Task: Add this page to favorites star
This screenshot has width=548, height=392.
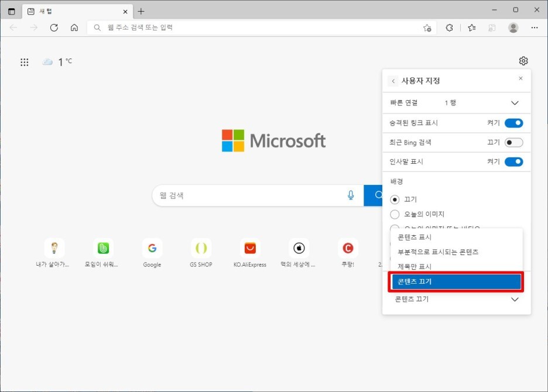Action: point(427,28)
